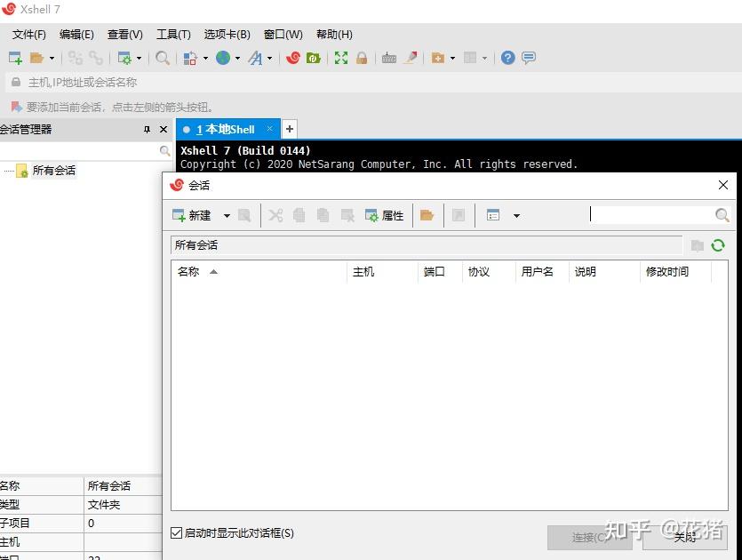Enter fullscreen using the toolbar icon
The width and height of the screenshot is (742, 560).
point(340,58)
